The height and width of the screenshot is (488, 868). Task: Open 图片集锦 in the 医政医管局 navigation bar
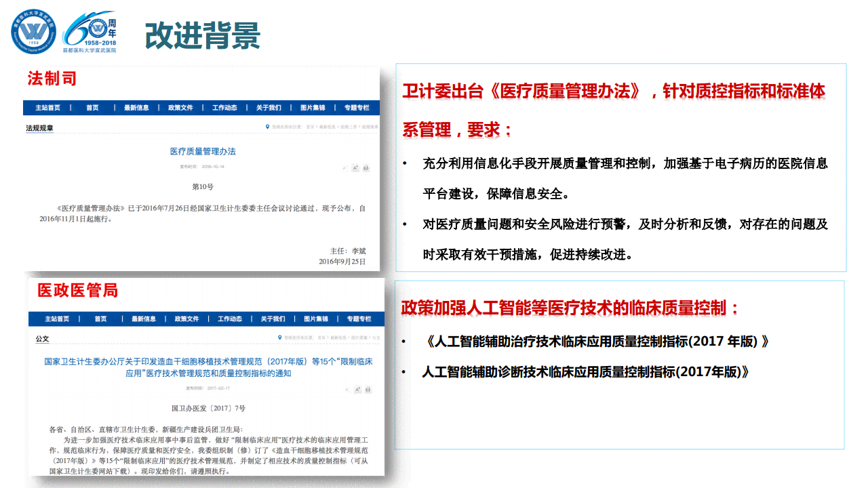click(315, 319)
